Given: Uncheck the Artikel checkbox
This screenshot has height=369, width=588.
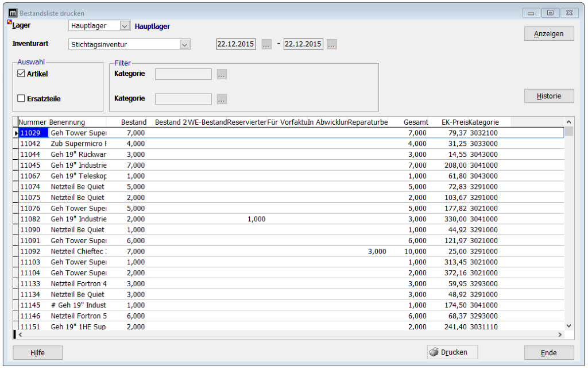Looking at the screenshot, I should pyautogui.click(x=21, y=74).
